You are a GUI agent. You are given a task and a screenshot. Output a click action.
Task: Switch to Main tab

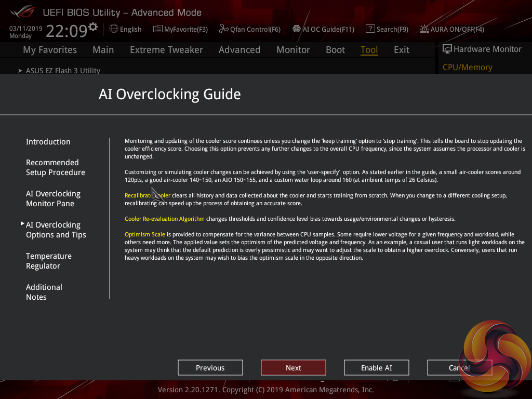[x=103, y=50]
